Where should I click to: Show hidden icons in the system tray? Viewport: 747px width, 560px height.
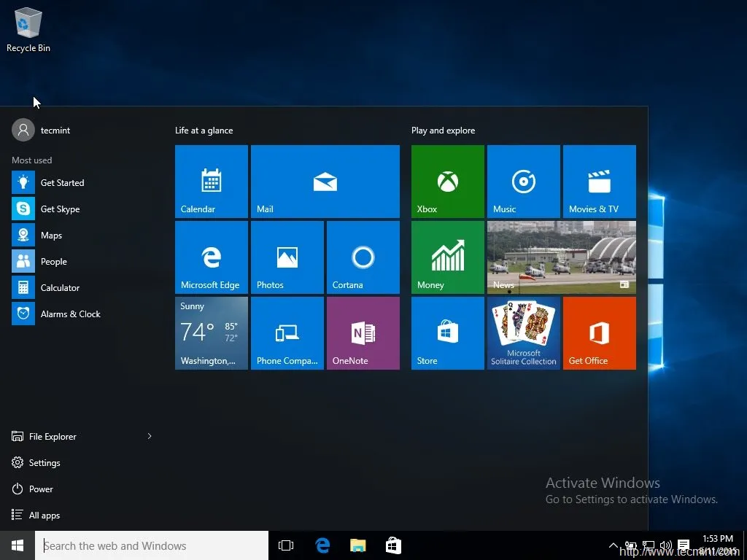click(x=614, y=545)
